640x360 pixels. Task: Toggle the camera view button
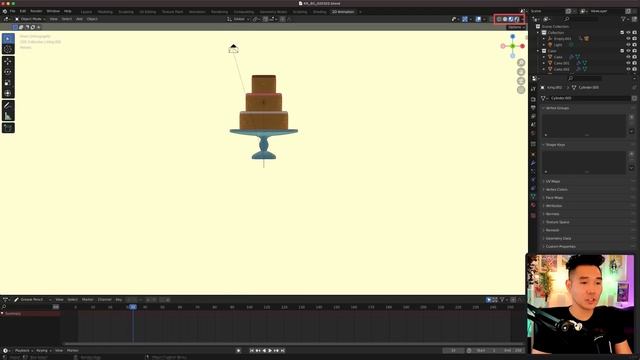click(x=521, y=81)
